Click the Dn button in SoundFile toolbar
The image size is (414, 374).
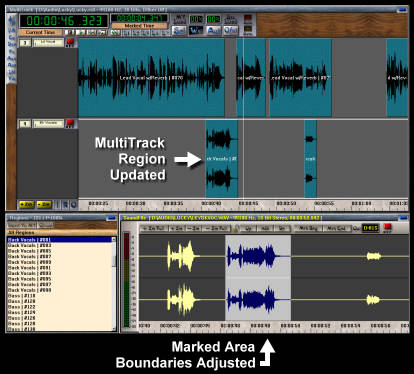[282, 228]
